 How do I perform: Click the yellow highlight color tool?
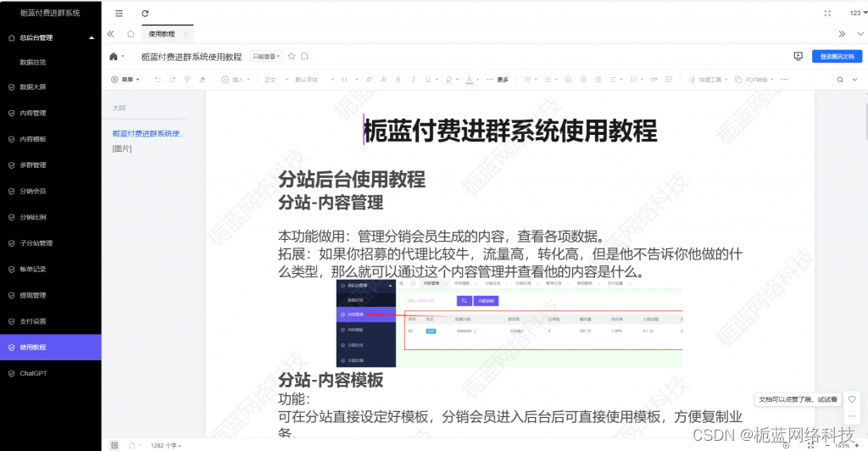click(x=449, y=80)
